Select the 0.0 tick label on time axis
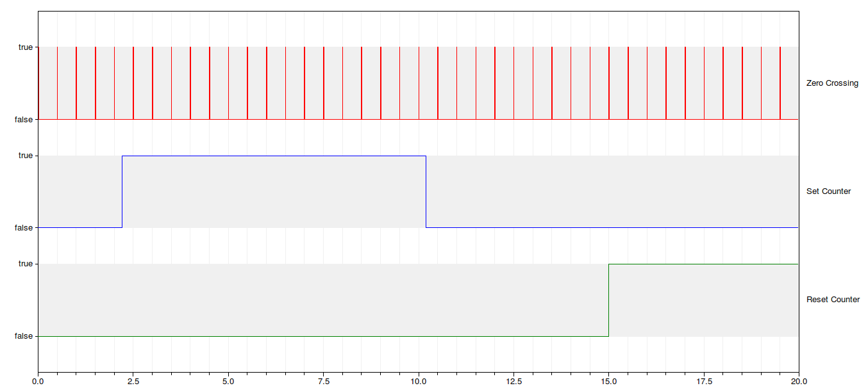 38,381
